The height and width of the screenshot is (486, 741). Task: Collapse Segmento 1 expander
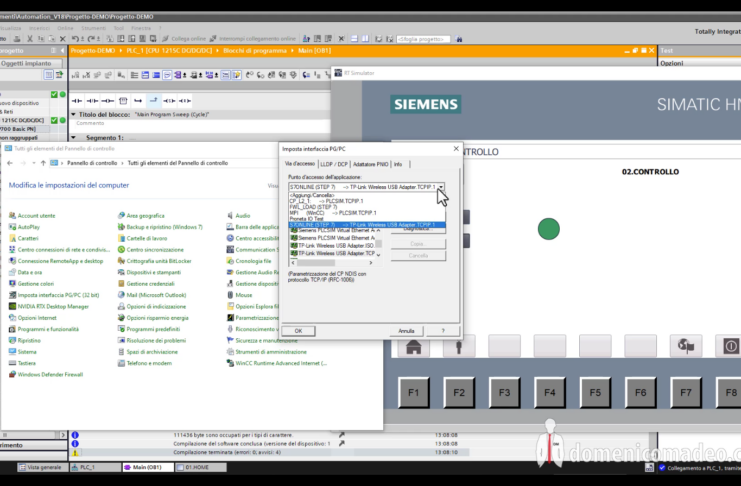(73, 138)
